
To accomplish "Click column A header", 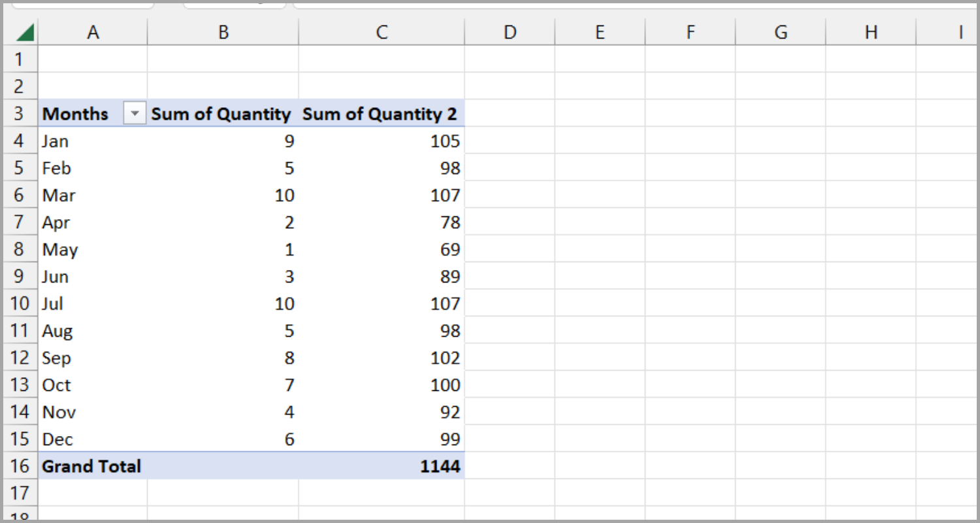I will click(x=92, y=31).
